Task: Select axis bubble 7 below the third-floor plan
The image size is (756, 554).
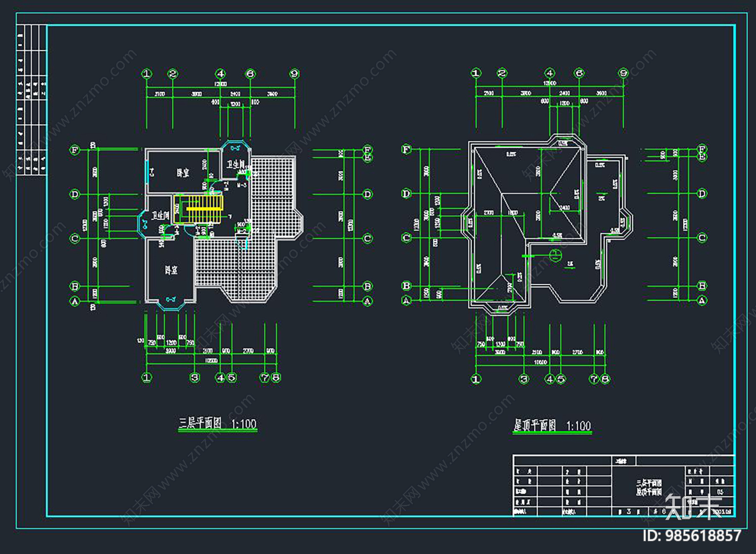Action: 265,377
